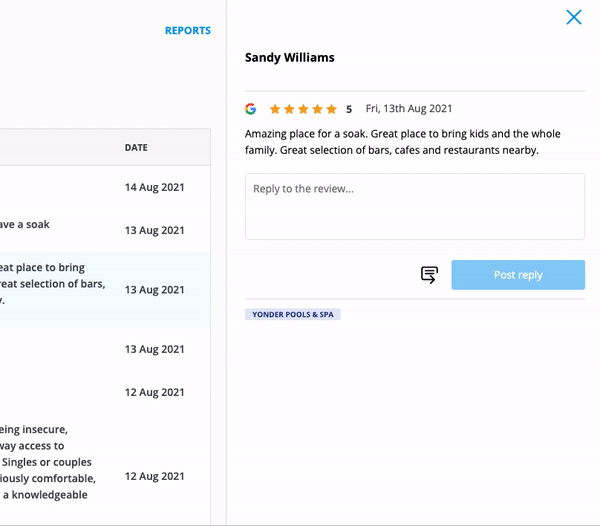Viewport: 600px width, 526px height.
Task: Open saved reply templates icon
Action: tap(429, 275)
